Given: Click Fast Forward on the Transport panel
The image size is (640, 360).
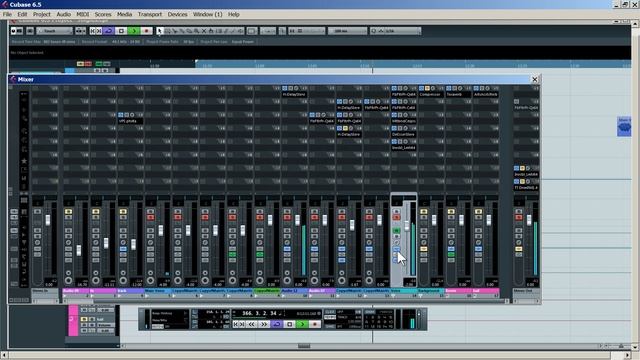Looking at the screenshot, I should 264,324.
